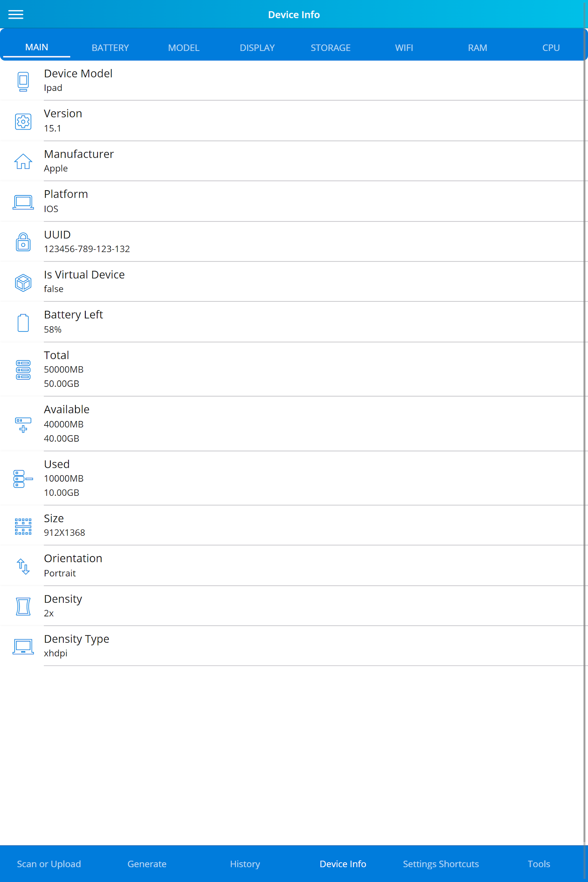Switch to the DISPLAY tab
Screen dimensions: 588x882
click(x=257, y=48)
